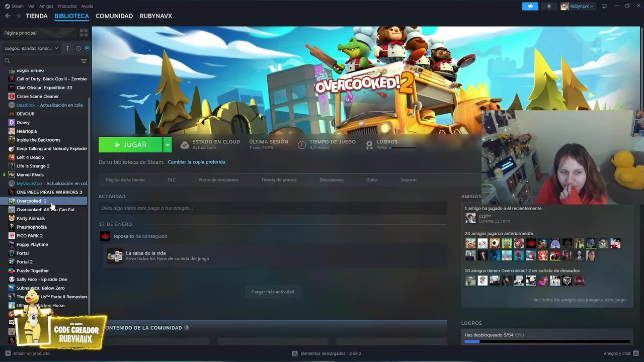Screen dimensions: 644x362
Task: Click the downloads icon in the bottom bar
Action: coord(295,353)
